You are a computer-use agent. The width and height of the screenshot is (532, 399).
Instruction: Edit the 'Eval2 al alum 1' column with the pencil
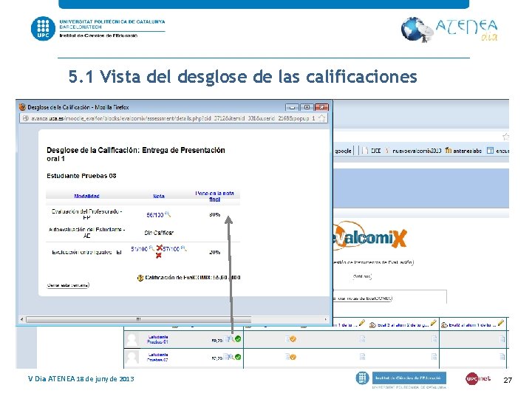tap(501, 323)
